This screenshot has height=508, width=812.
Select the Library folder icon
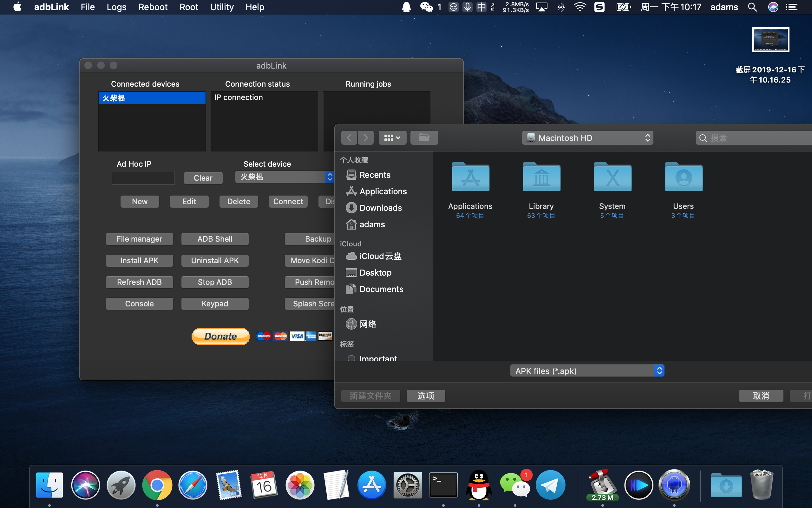[541, 177]
